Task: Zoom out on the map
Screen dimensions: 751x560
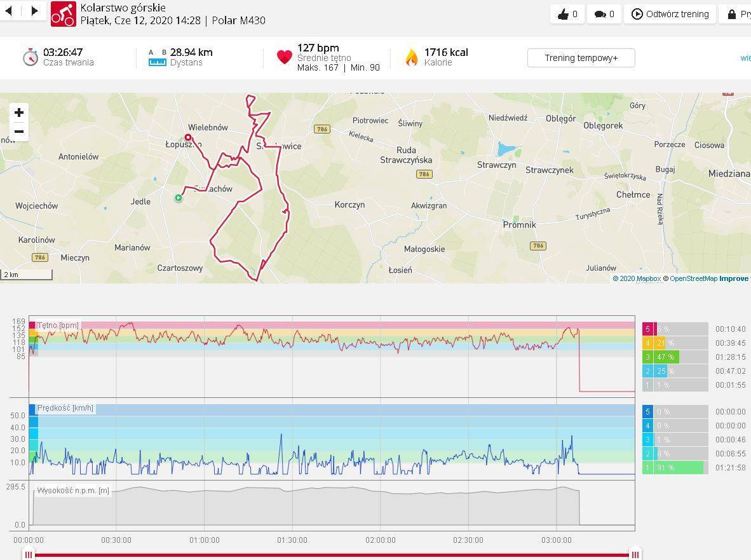Action: coord(19,132)
